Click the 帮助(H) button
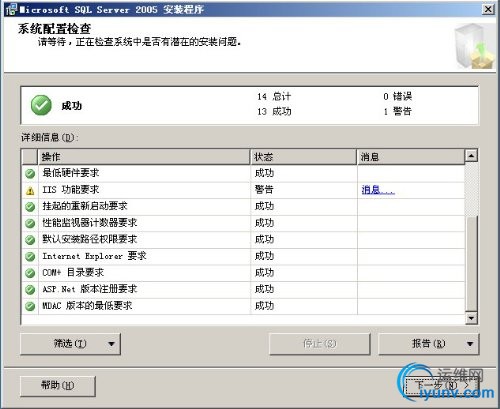The height and width of the screenshot is (409, 500). 58,386
